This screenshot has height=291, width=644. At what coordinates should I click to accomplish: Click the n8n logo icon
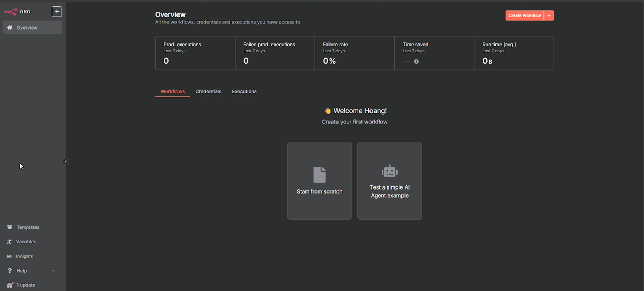(11, 12)
